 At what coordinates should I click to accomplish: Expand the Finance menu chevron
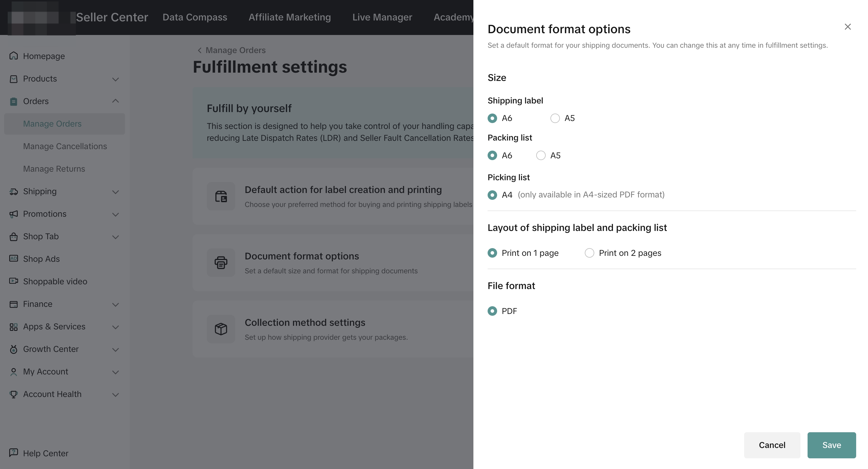116,304
